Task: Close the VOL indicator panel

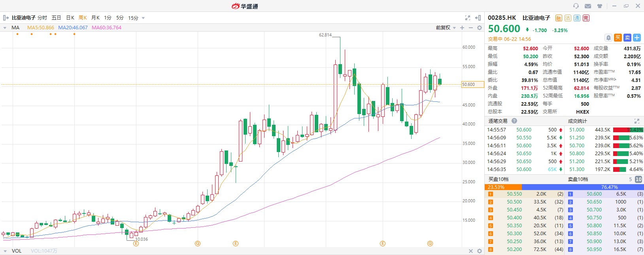Action: (471, 251)
